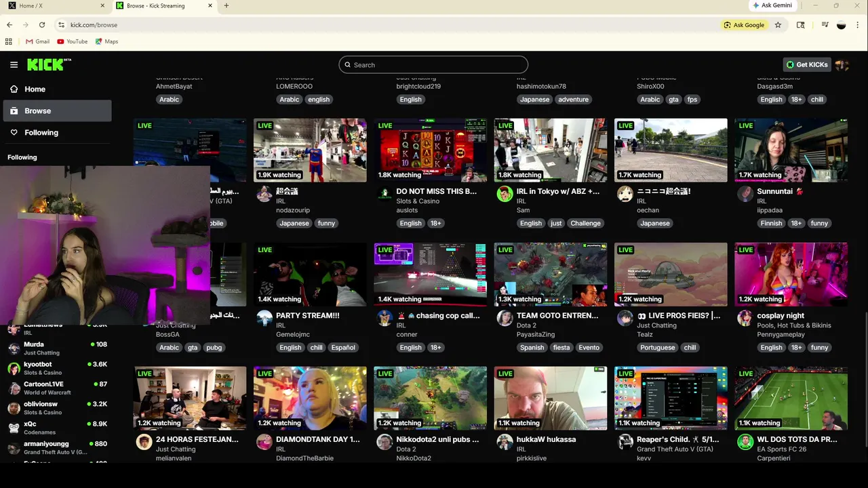Open xQc in the following list
This screenshot has width=868, height=488.
point(57,428)
